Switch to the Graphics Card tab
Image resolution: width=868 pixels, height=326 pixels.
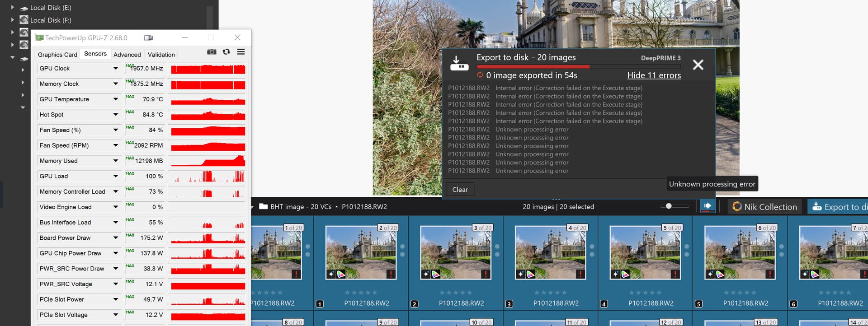(57, 55)
